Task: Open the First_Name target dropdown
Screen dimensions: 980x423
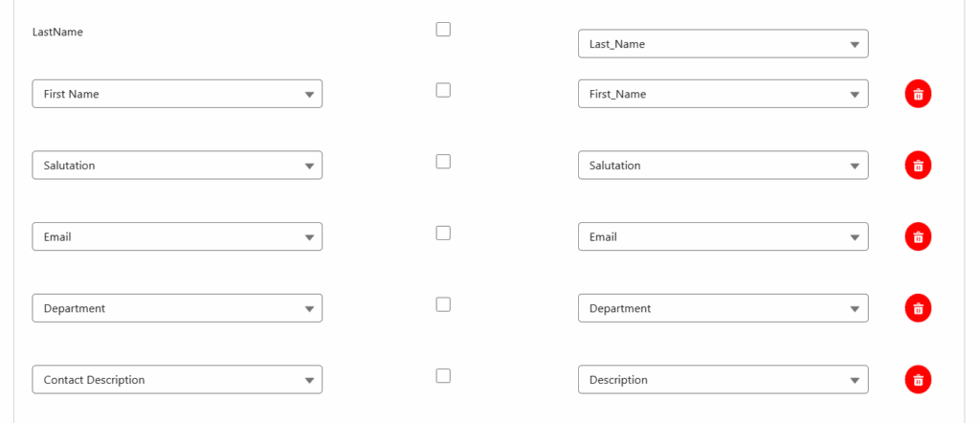Action: 723,94
